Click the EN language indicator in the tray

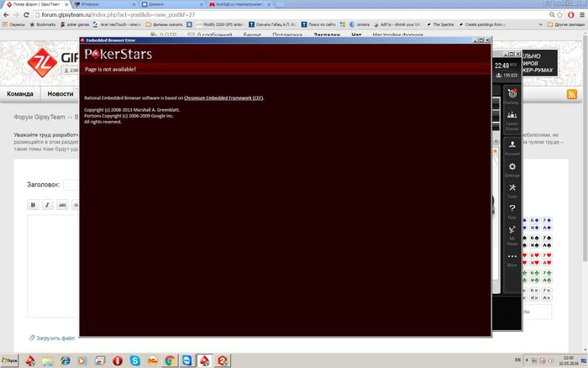tap(518, 360)
